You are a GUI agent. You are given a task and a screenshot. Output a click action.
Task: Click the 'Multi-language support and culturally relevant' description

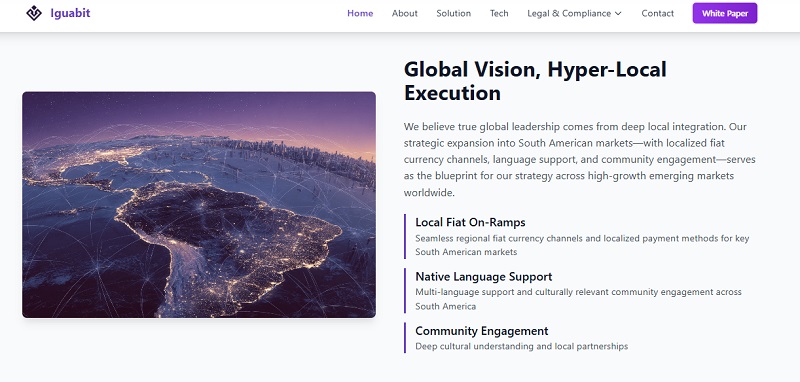pyautogui.click(x=578, y=299)
